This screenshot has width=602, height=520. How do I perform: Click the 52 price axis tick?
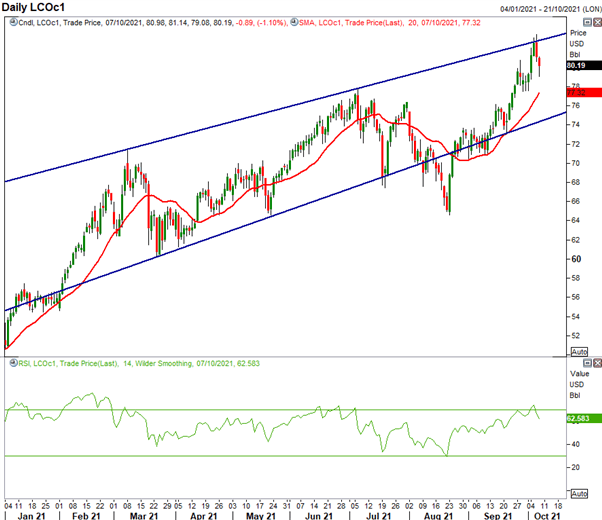[x=576, y=336]
